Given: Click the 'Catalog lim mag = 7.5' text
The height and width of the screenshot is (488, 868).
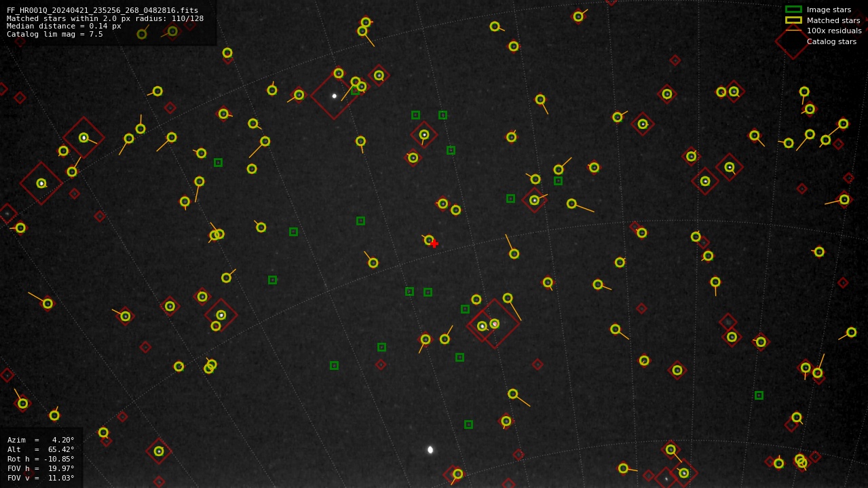Looking at the screenshot, I should click(x=55, y=34).
